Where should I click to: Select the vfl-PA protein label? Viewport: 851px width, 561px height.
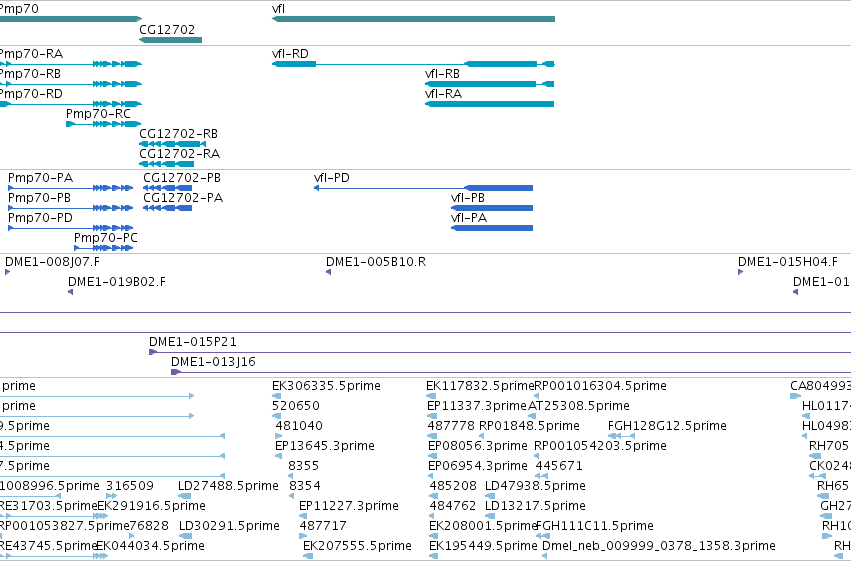pos(469,218)
